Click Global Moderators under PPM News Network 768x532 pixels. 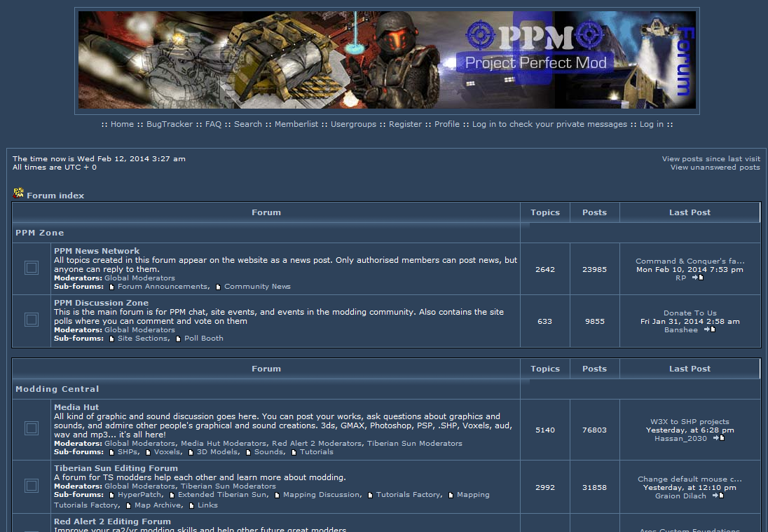pos(139,278)
